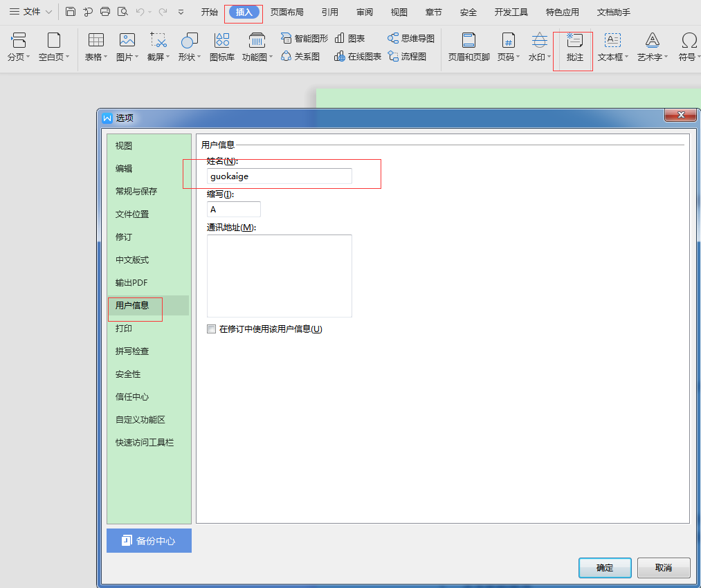The width and height of the screenshot is (701, 588).
Task: Open Print Preview icon in quick toolbar
Action: click(122, 12)
